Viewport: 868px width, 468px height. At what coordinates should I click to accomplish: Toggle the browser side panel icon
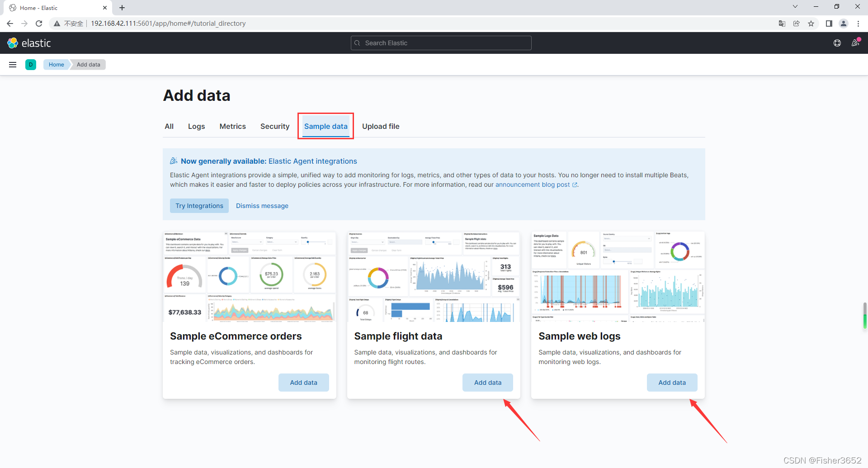pos(829,24)
